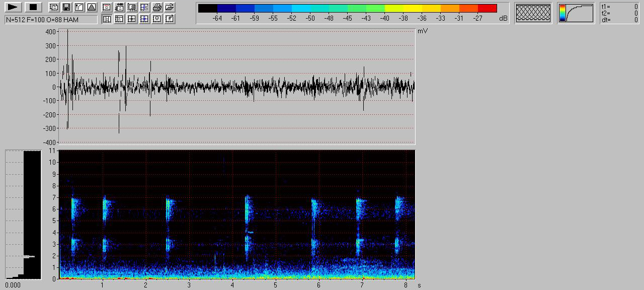The image size is (644, 290).
Task: Click the stacked windows copy icon
Action: coord(53,7)
